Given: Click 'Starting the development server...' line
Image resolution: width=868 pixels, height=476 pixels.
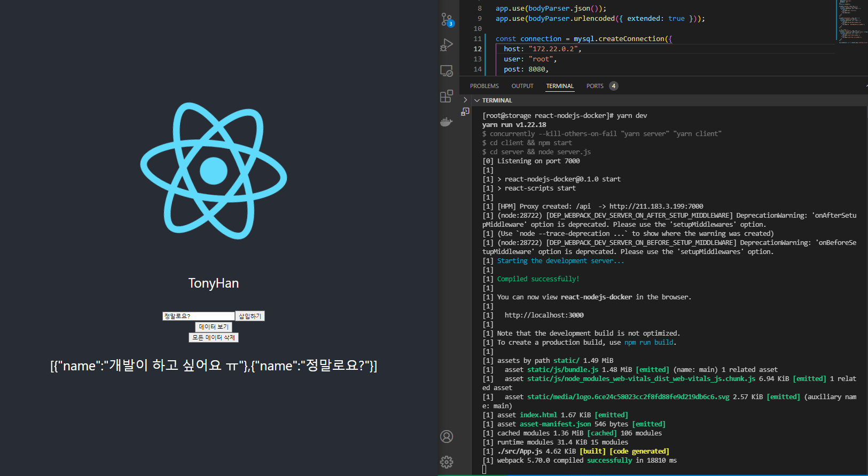Looking at the screenshot, I should 560,260.
